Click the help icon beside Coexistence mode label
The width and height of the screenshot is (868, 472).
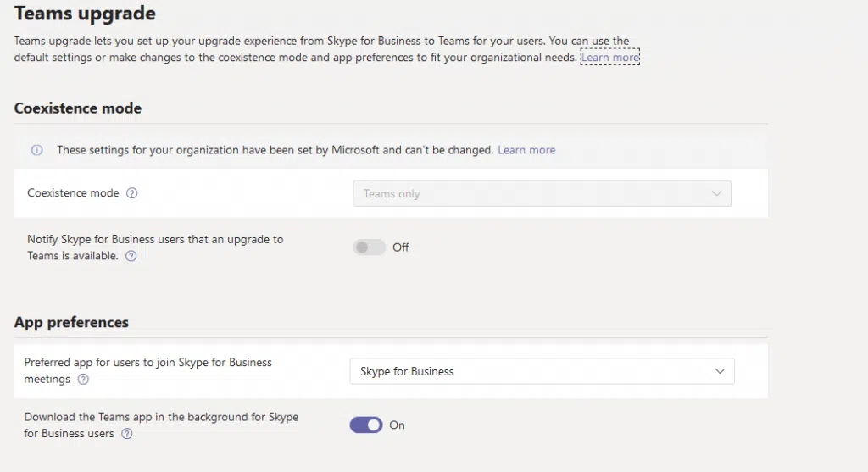coord(131,193)
